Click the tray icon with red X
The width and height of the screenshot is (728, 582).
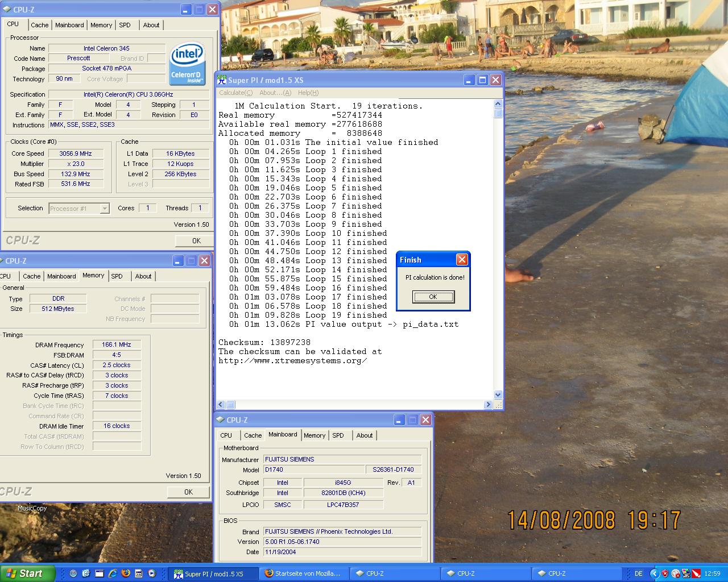coord(676,573)
